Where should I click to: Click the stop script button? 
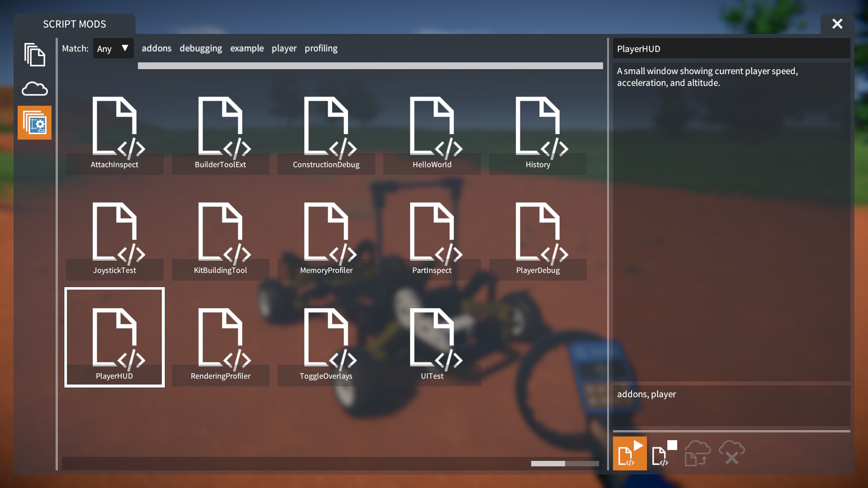point(664,453)
